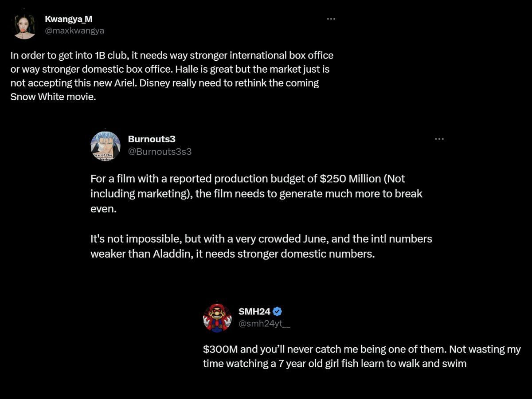Viewport: 532px width, 399px height.
Task: Click the blue verified badge beside SMH24
Action: coord(278,311)
